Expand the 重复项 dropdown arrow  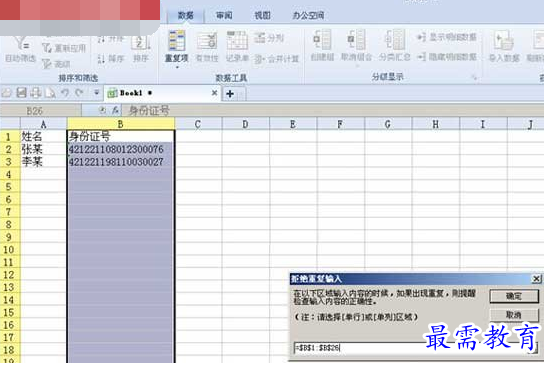click(177, 67)
